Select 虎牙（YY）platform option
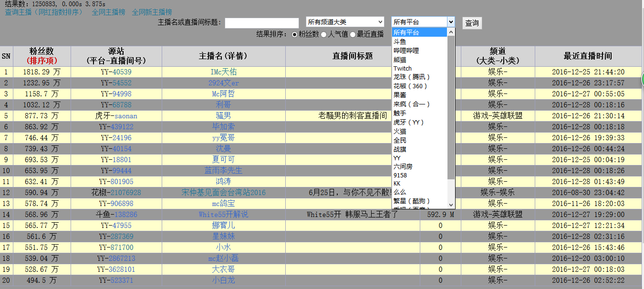The image size is (644, 289). point(408,122)
